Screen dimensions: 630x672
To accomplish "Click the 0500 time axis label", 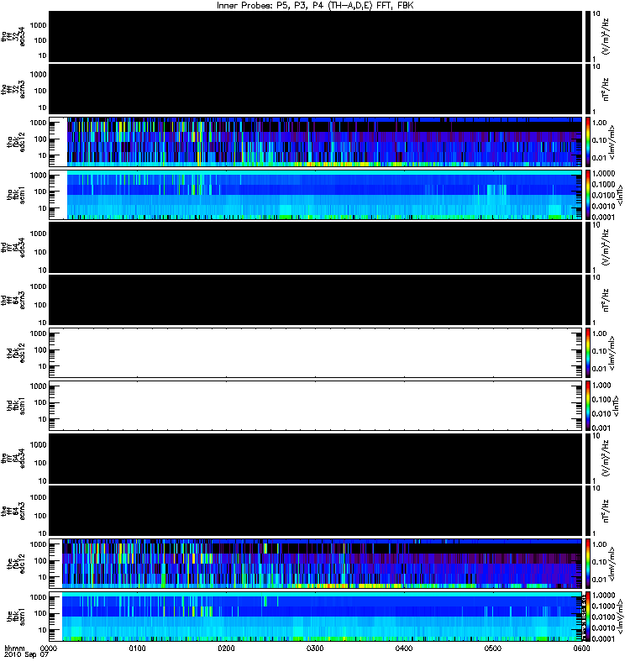I will point(493,648).
